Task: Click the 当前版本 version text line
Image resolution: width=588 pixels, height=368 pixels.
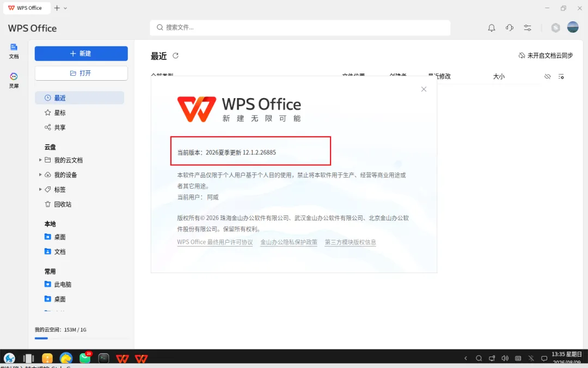Action: 226,153
